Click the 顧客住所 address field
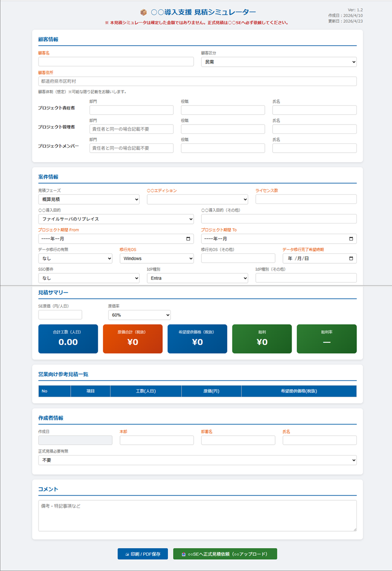This screenshot has height=571, width=392. click(197, 81)
